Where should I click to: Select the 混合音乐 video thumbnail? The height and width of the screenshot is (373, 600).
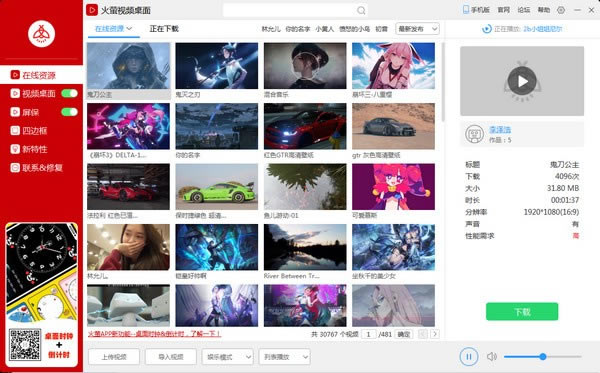(x=305, y=66)
